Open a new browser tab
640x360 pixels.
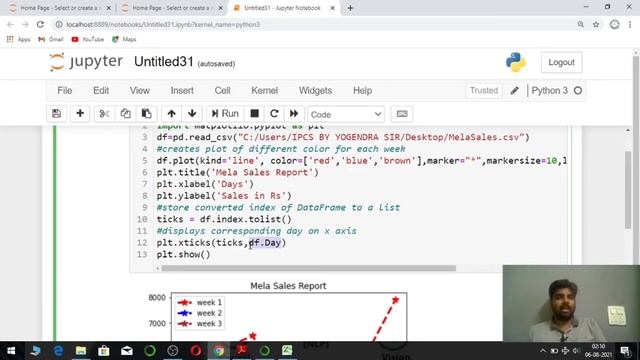pyautogui.click(x=350, y=8)
